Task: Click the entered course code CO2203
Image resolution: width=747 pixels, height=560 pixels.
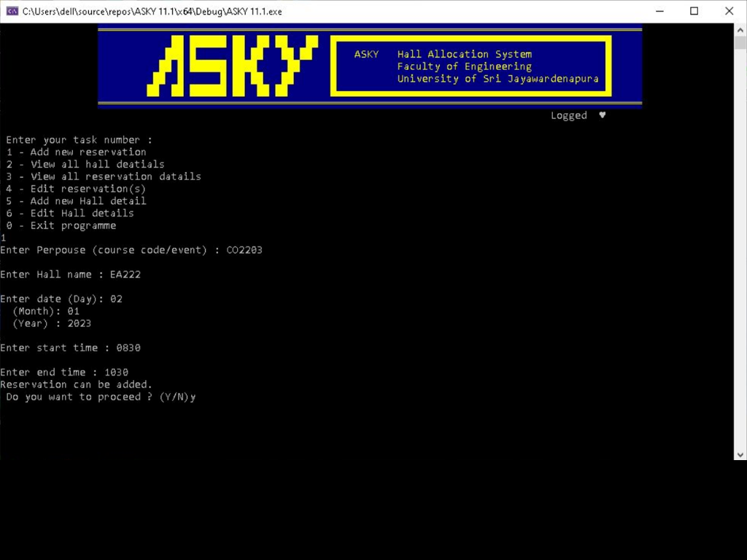Action: tap(244, 250)
